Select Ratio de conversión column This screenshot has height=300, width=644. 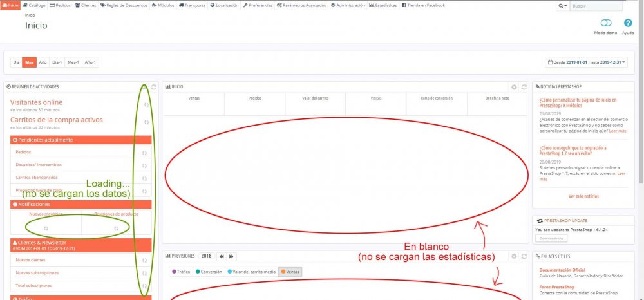click(x=437, y=104)
